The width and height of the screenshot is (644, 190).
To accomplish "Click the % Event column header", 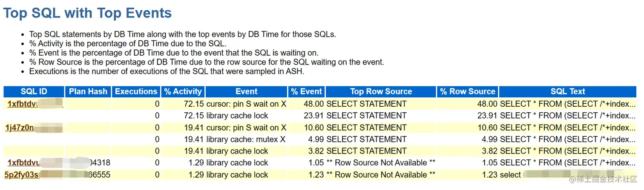I will [307, 91].
